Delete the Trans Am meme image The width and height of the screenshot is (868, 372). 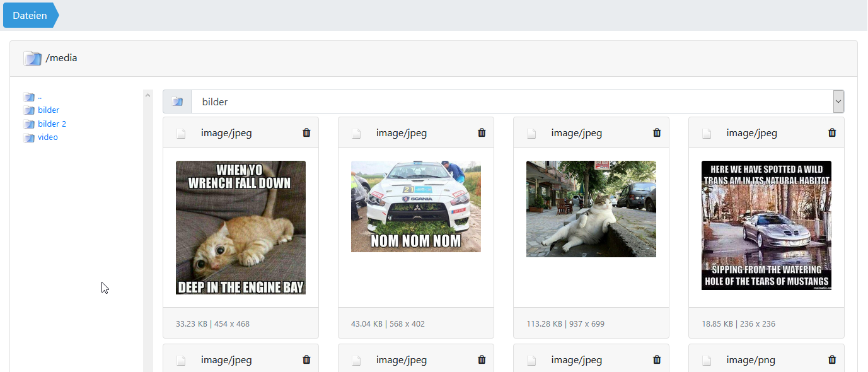(x=832, y=132)
